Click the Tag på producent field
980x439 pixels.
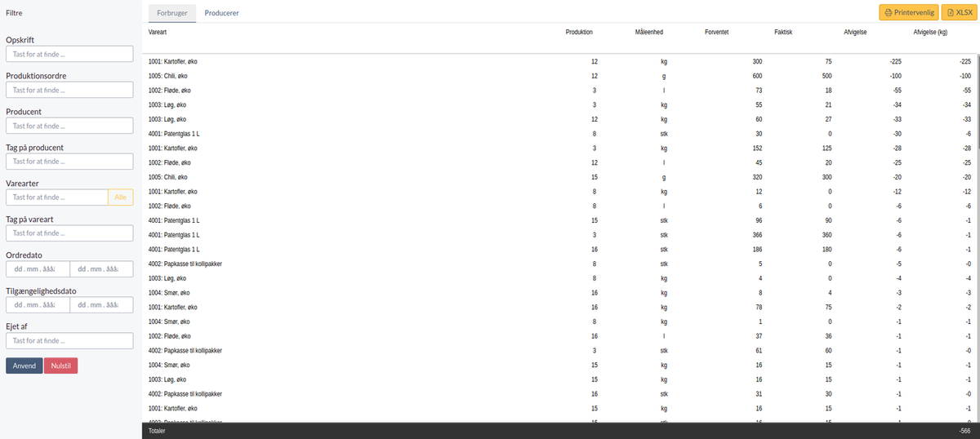pyautogui.click(x=69, y=162)
